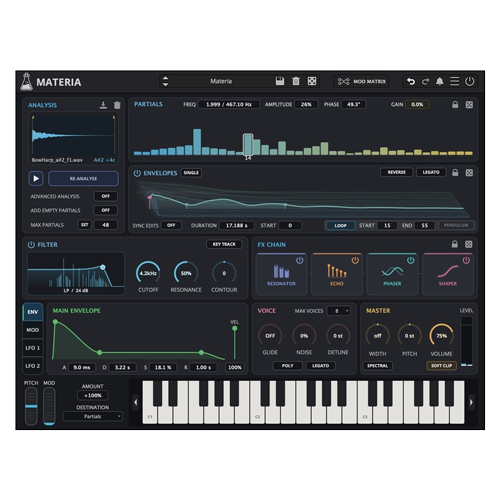The image size is (500, 500).
Task: Randomize the Envelopes section with its dice
Action: [x=469, y=173]
